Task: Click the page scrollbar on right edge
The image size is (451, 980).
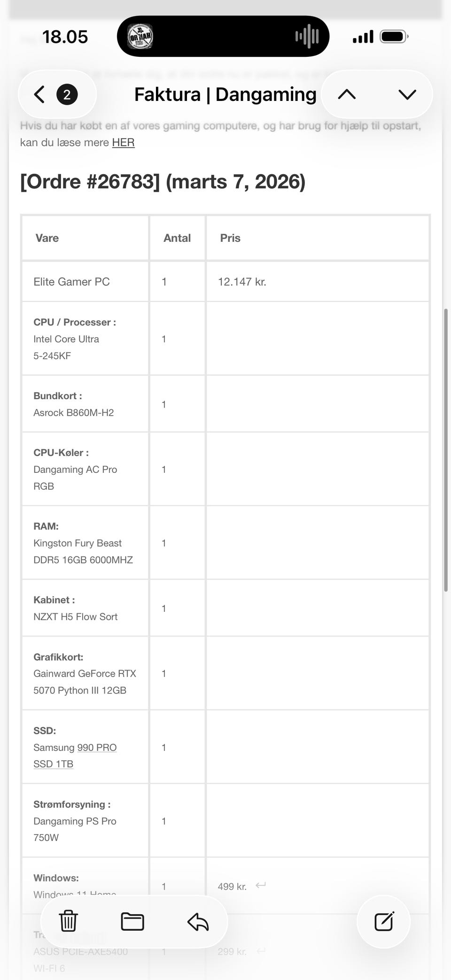Action: [445, 450]
